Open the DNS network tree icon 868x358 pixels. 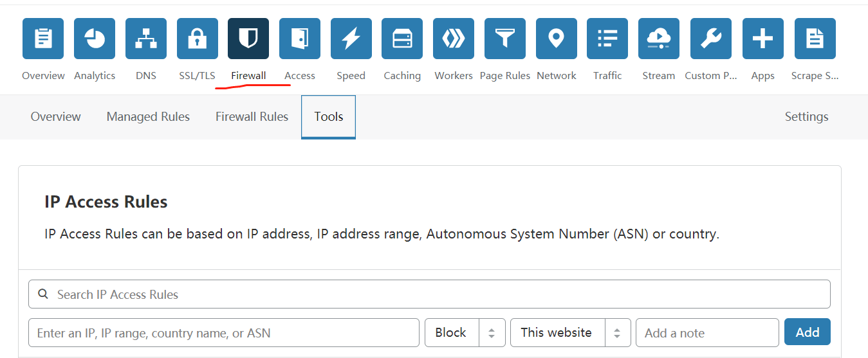point(146,39)
